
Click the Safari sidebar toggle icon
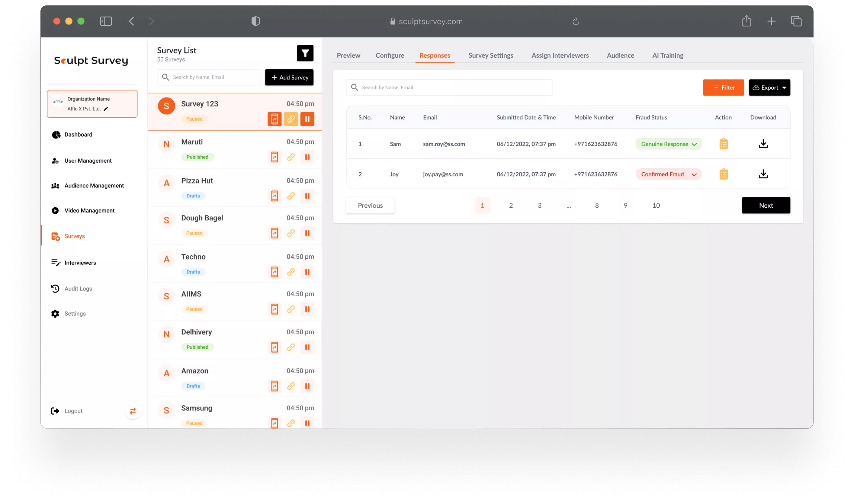coord(106,21)
